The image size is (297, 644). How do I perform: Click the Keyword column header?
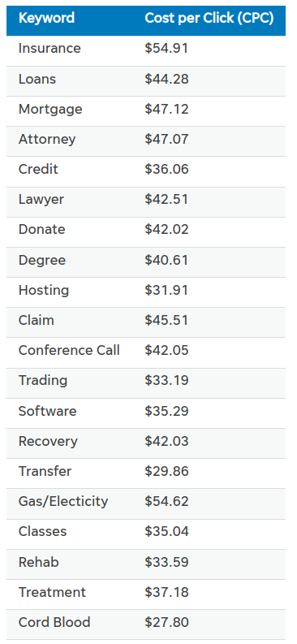[47, 19]
